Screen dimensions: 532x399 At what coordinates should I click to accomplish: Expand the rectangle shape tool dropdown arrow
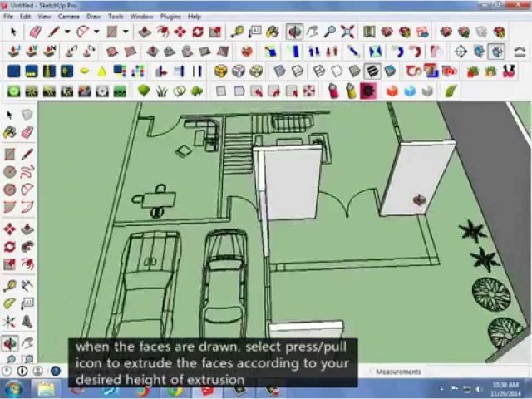click(x=126, y=32)
